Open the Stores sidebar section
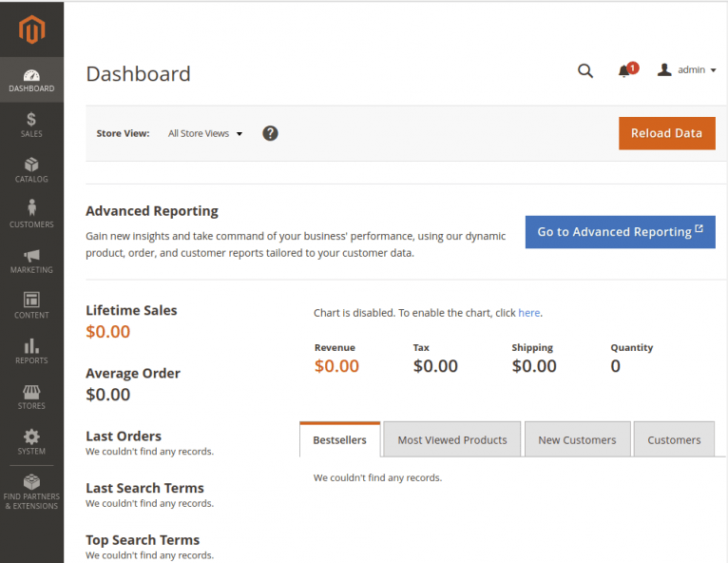 (31, 397)
